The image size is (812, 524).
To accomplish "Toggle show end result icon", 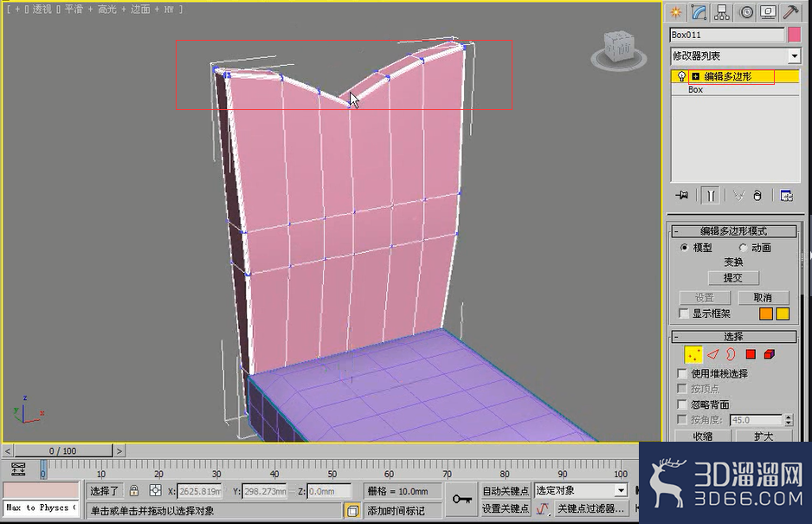I will tap(711, 196).
